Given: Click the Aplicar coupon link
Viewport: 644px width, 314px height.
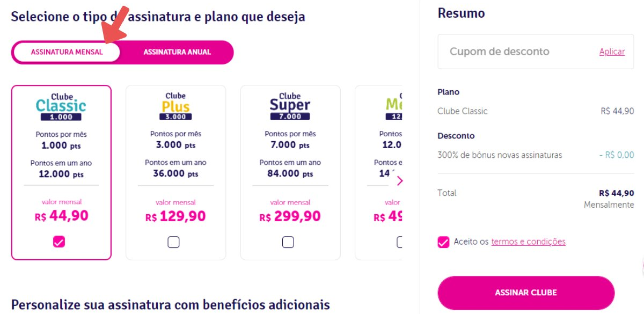Looking at the screenshot, I should pos(612,52).
